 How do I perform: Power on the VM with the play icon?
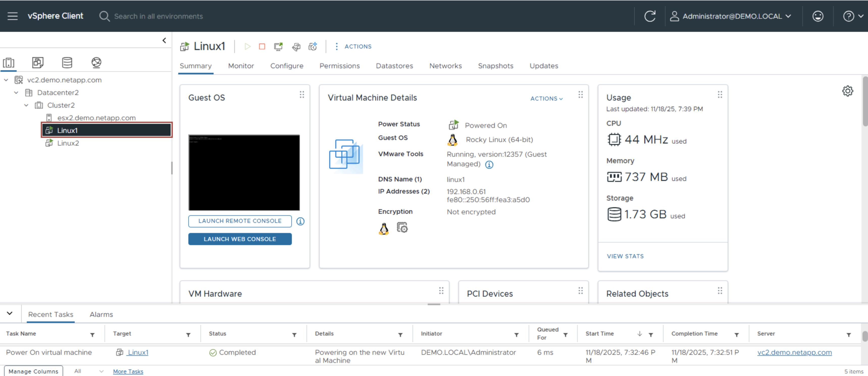[x=248, y=46]
